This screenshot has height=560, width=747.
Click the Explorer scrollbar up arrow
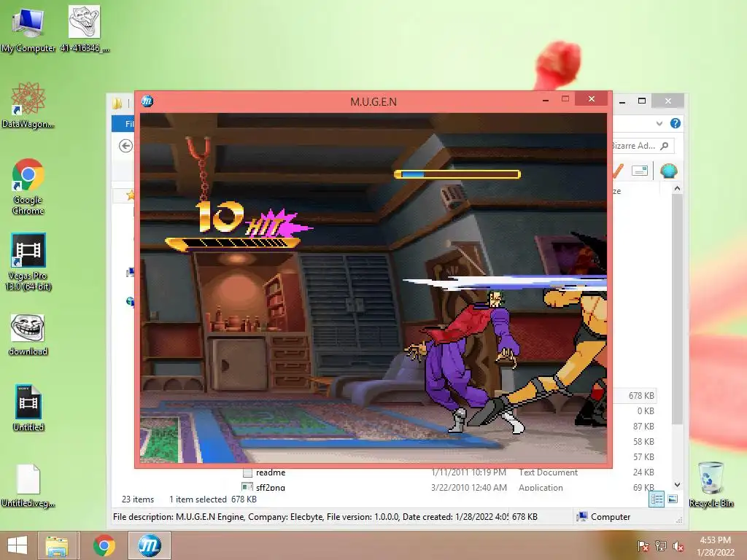(677, 189)
